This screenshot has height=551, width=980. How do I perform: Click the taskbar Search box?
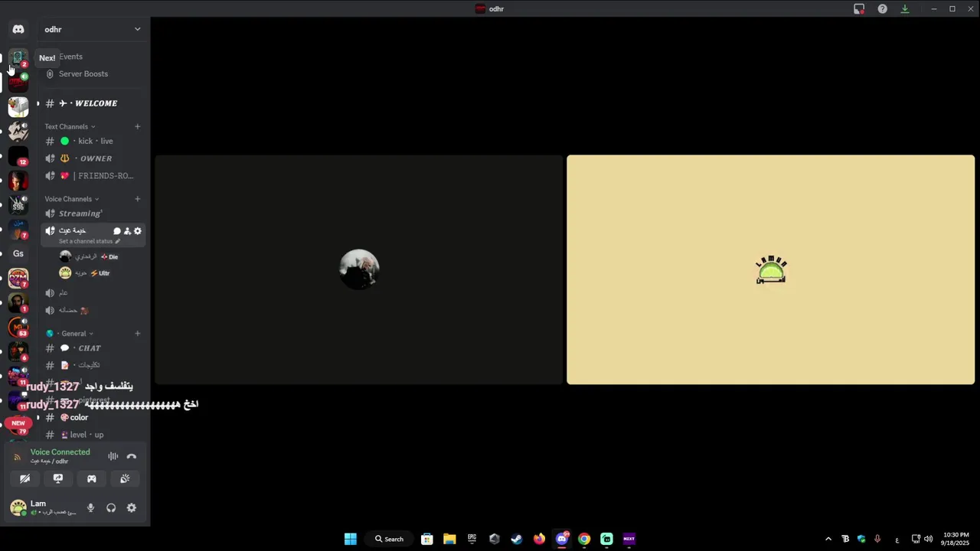[390, 539]
